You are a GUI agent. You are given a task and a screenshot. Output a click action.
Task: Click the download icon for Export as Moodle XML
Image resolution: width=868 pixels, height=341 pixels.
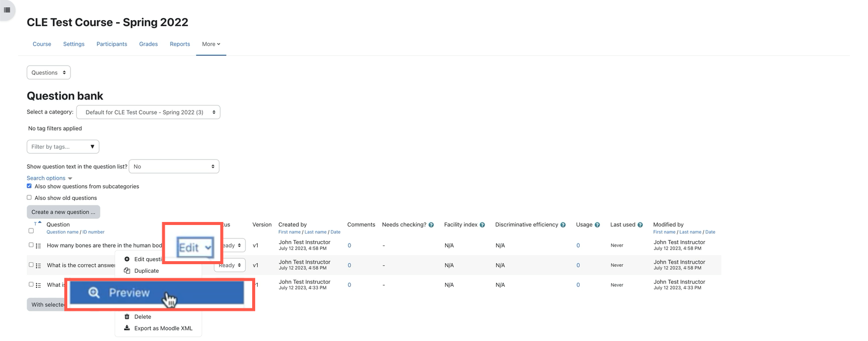click(127, 328)
